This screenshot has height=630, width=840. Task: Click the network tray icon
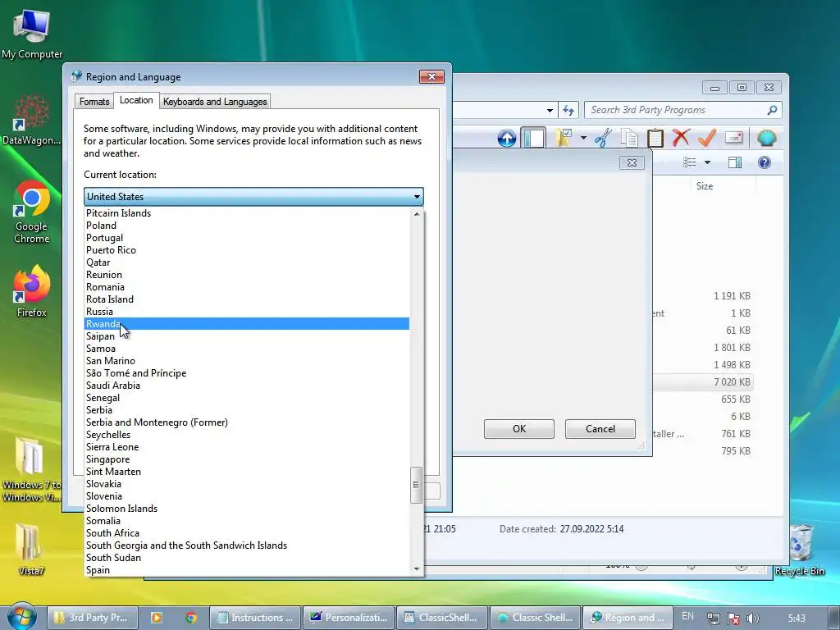tap(713, 618)
